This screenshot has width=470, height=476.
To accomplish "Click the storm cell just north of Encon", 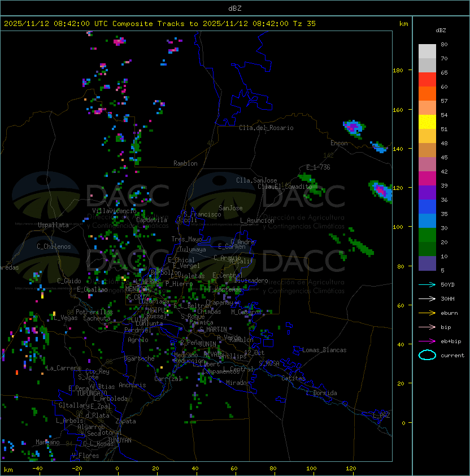I will click(x=354, y=128).
